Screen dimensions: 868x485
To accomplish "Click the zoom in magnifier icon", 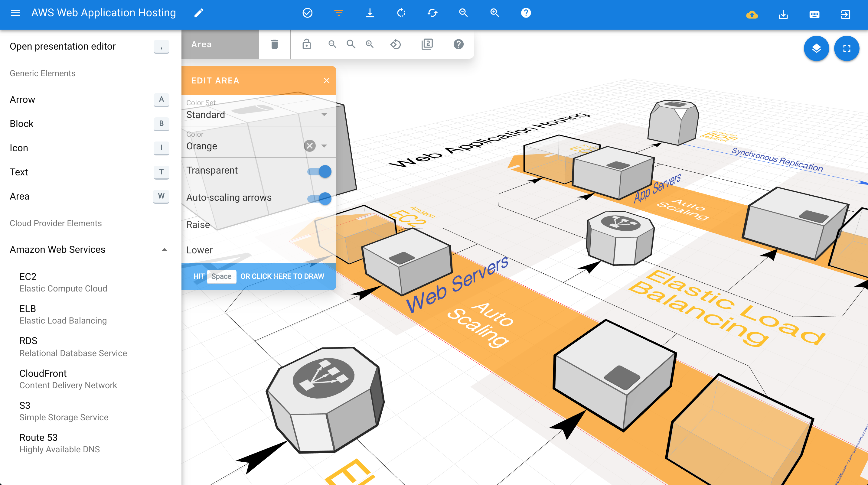I will [494, 12].
